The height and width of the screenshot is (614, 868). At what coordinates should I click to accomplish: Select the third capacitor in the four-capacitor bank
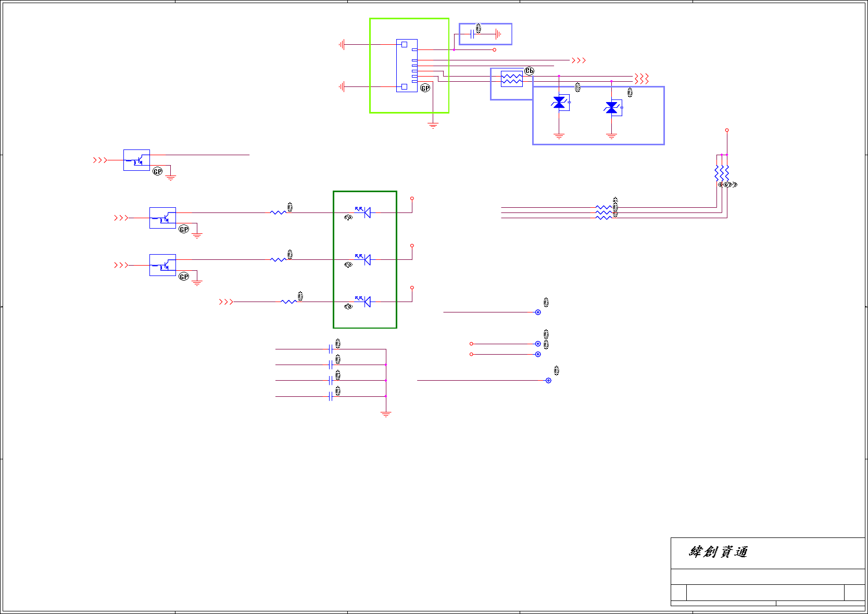coord(331,380)
